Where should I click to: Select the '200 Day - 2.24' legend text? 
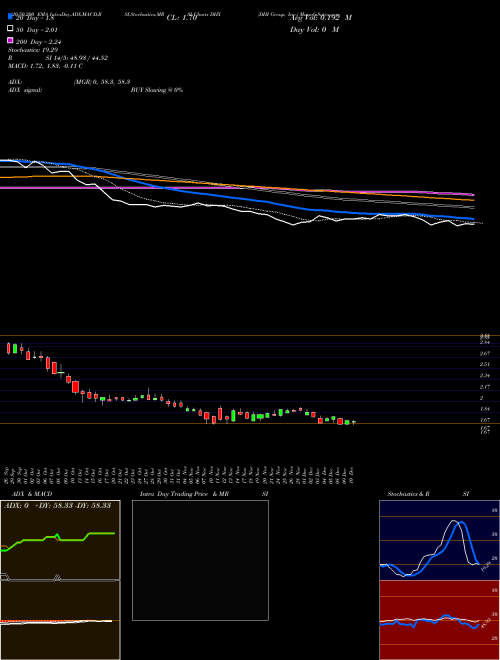(39, 41)
